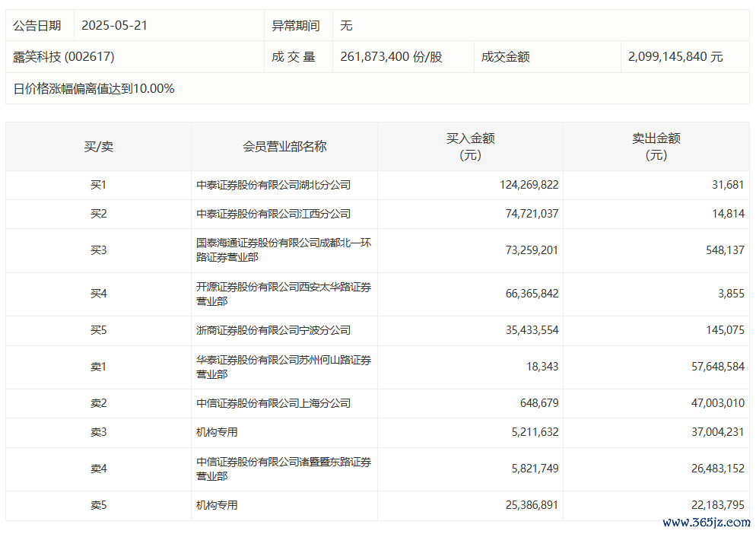756x534 pixels.
Task: Select buy amount 25,386,891
Action: pyautogui.click(x=532, y=506)
